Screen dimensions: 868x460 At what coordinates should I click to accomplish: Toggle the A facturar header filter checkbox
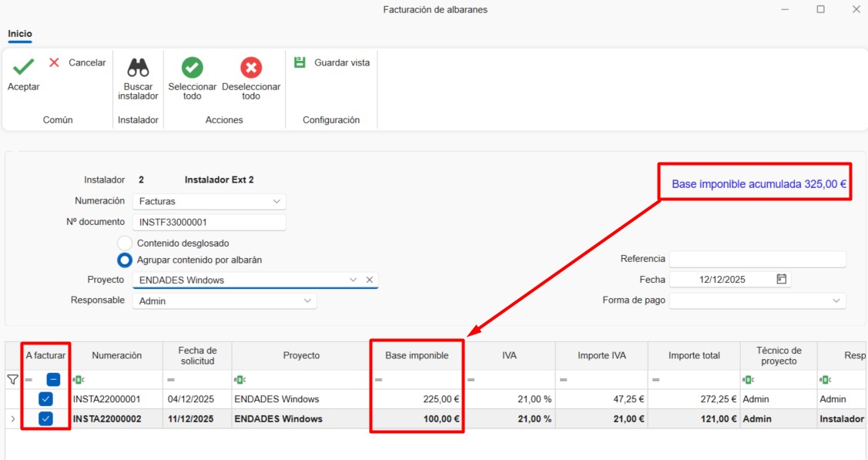pyautogui.click(x=53, y=379)
